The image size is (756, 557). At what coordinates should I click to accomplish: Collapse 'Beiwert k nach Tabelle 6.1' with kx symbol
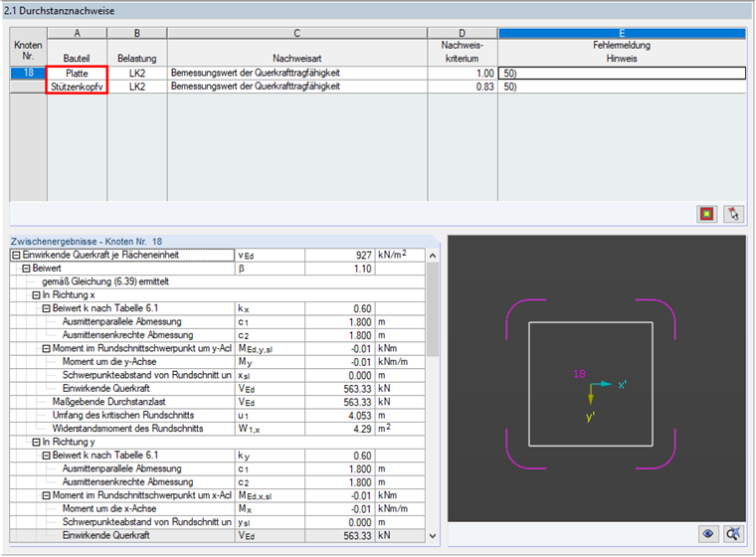[47, 308]
